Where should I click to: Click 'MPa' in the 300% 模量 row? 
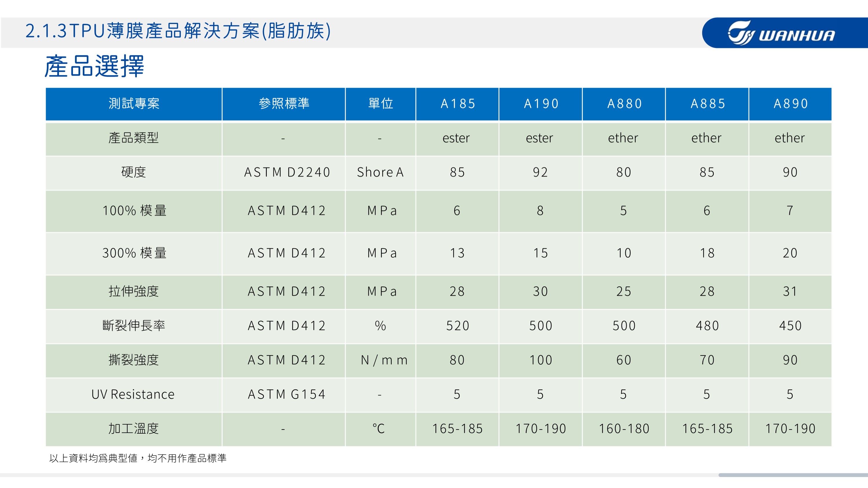pos(382,253)
